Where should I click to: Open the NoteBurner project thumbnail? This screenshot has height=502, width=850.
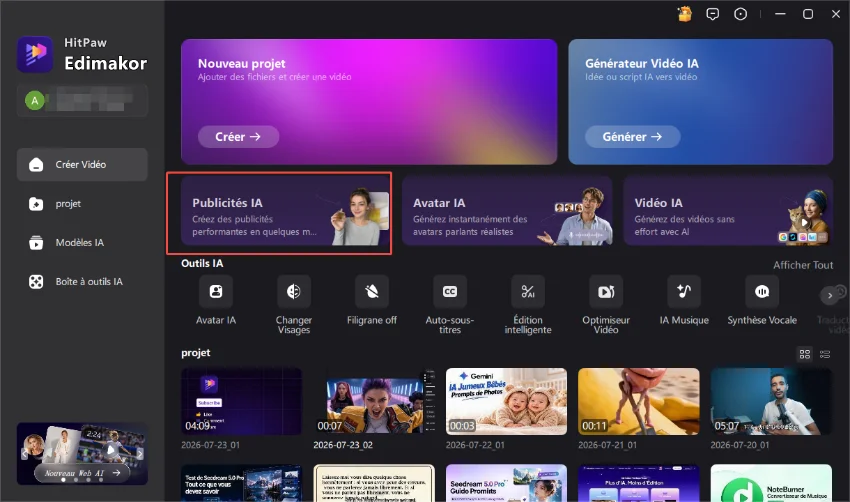771,483
